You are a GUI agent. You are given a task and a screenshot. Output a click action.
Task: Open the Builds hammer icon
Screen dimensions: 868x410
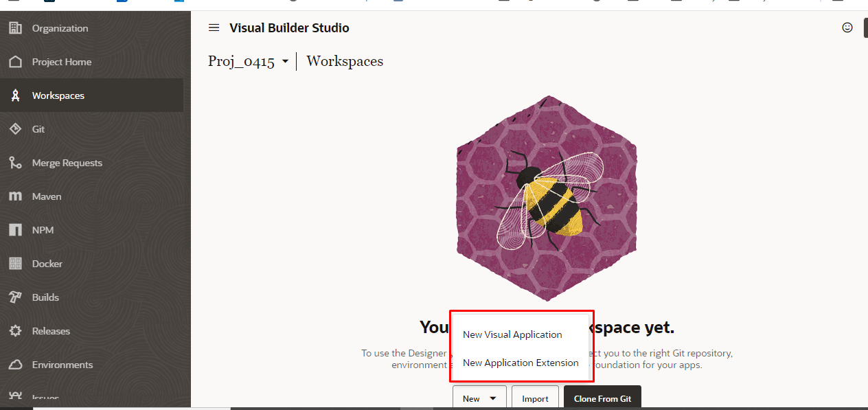point(15,297)
